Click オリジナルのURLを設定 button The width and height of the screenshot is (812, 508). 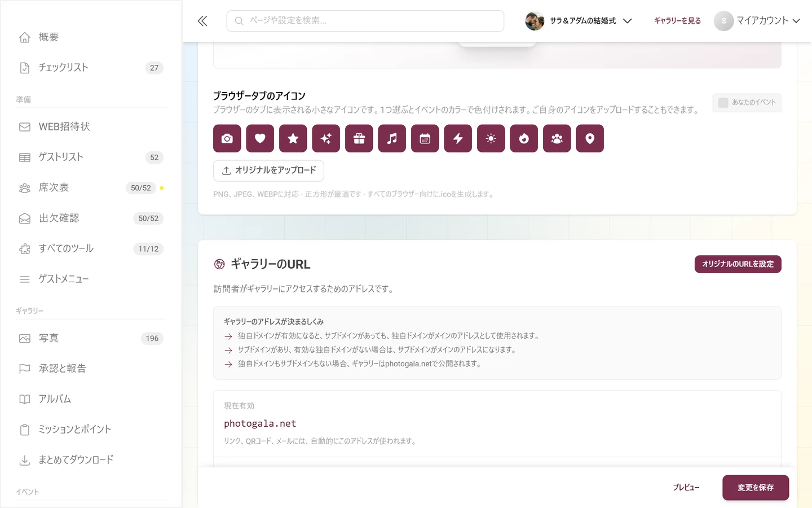(x=738, y=264)
